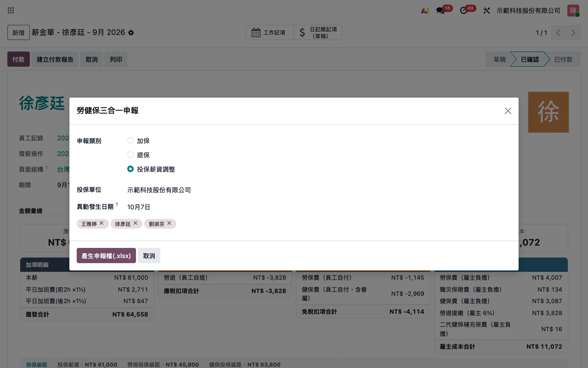Open 日記賬記項 dollar smart button
The width and height of the screenshot is (588, 368).
tap(318, 32)
